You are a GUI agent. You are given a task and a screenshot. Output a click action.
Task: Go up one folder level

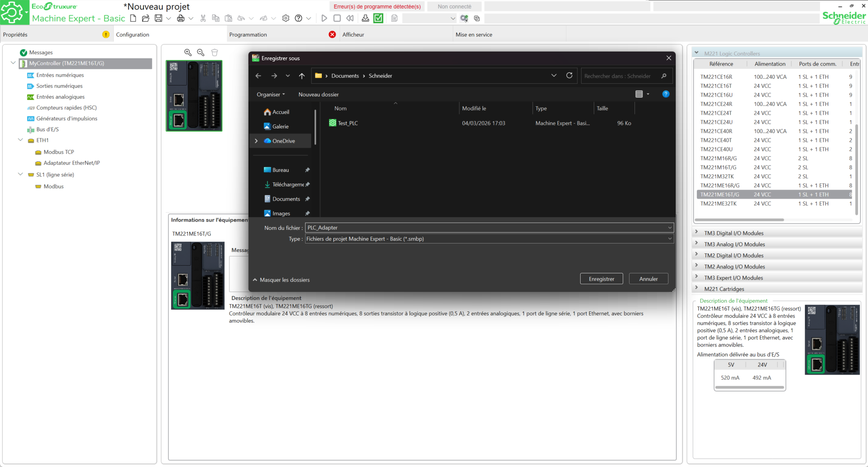coord(302,76)
